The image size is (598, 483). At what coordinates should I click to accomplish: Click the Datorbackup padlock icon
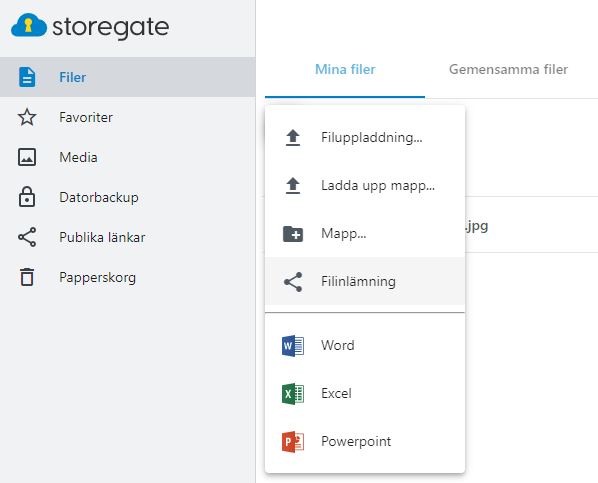(27, 197)
